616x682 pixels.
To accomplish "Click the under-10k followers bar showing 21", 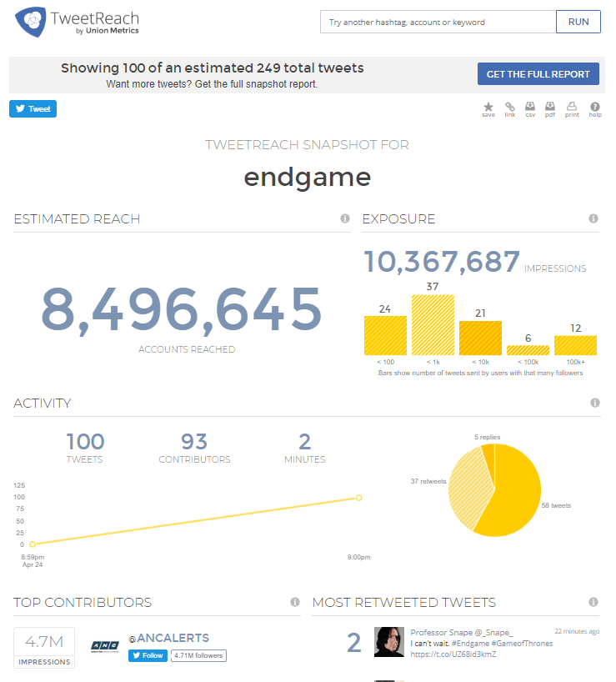I will pos(480,338).
